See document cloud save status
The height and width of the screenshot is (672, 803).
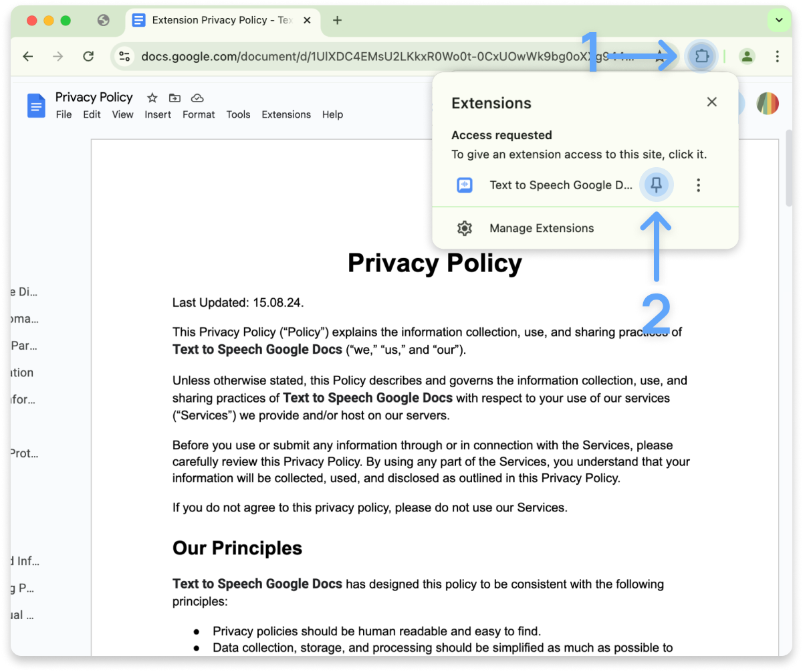[197, 98]
